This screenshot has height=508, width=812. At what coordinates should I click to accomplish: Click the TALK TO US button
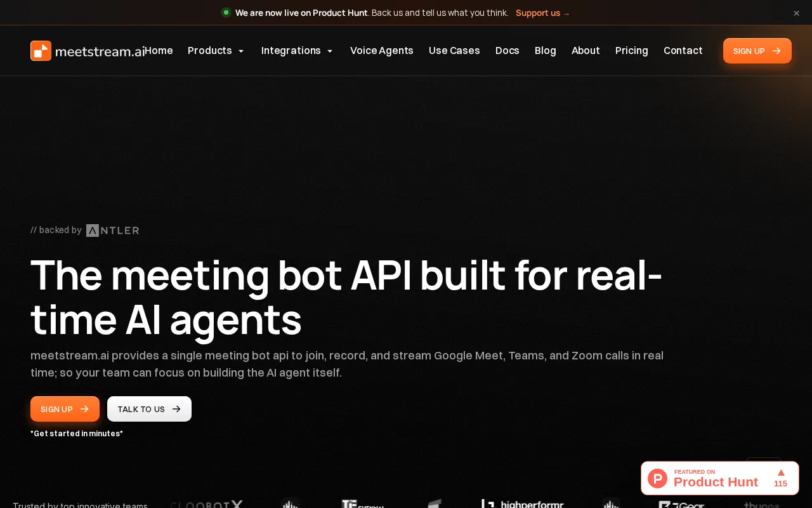(149, 409)
